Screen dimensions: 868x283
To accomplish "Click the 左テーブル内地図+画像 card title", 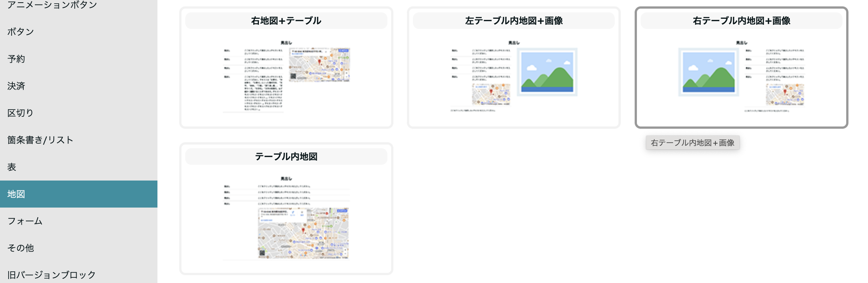I will point(514,21).
